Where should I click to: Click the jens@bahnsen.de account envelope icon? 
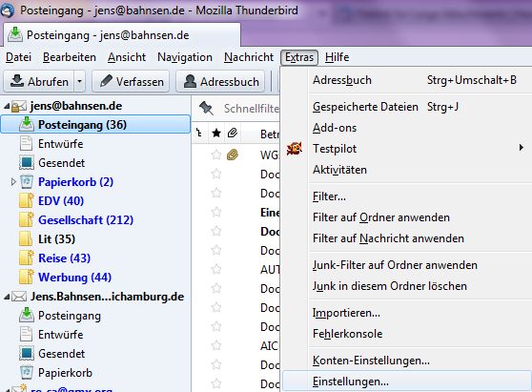coord(19,107)
